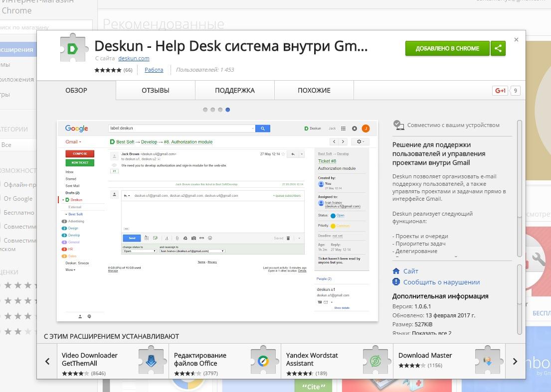Click the Работа category link
The height and width of the screenshot is (392, 551).
154,70
